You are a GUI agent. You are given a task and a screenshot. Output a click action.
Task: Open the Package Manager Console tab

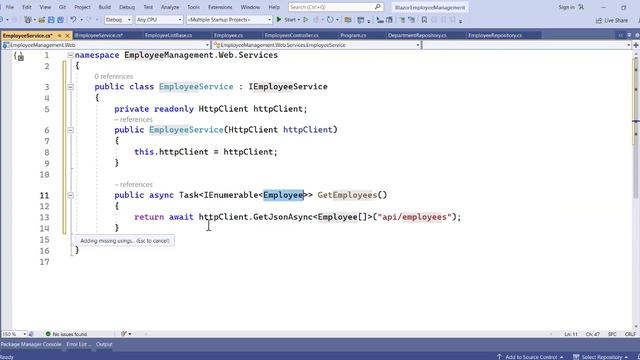tap(31, 344)
